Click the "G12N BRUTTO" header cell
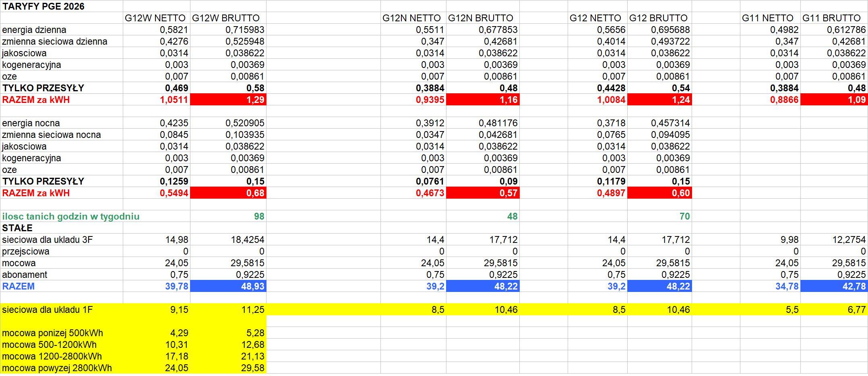Screen dimensions: 868x376 [481, 18]
